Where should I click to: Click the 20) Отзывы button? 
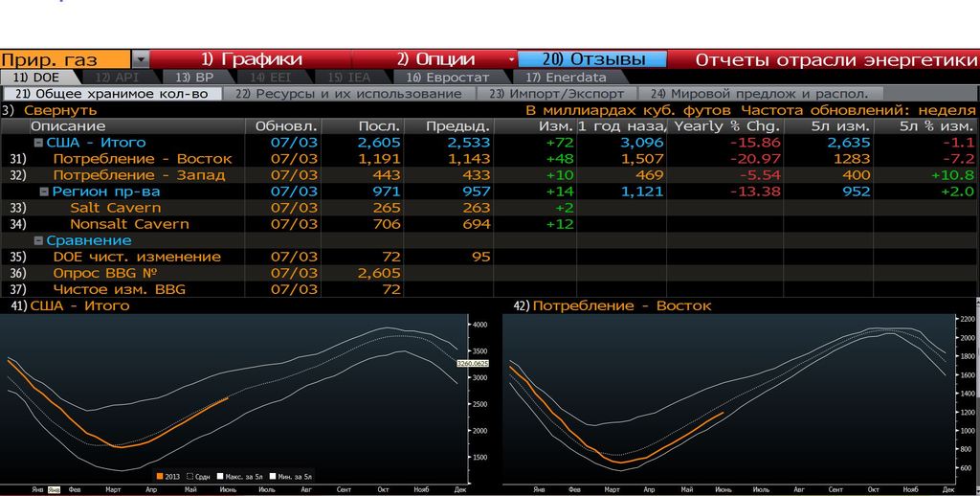[592, 59]
